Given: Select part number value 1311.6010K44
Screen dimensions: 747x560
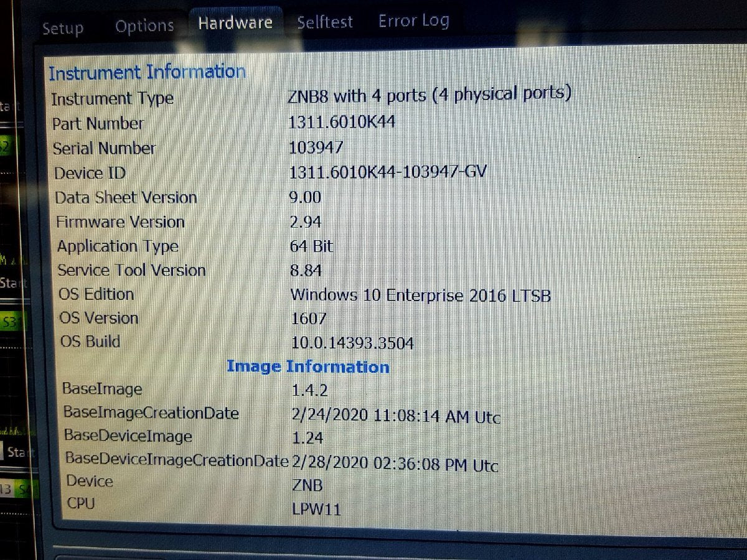Looking at the screenshot, I should pos(342,122).
